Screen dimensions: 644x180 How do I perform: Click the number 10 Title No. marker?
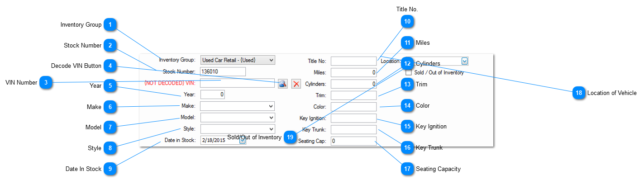pos(407,21)
